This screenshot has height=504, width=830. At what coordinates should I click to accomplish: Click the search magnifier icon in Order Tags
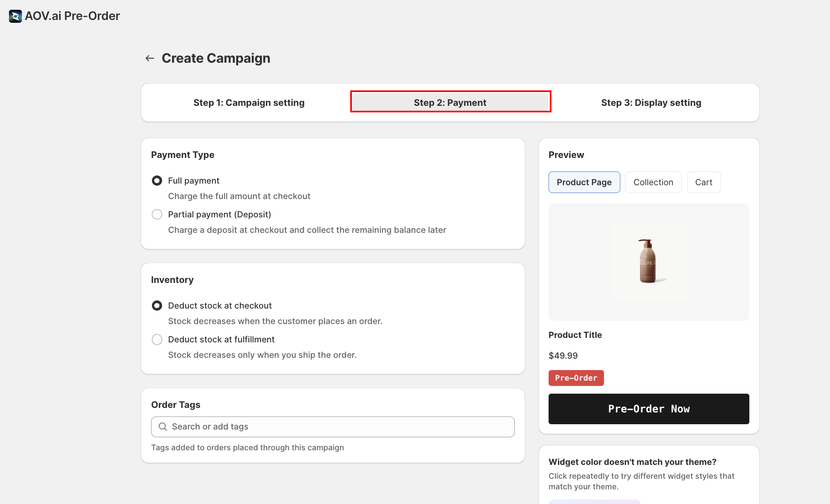tap(163, 427)
